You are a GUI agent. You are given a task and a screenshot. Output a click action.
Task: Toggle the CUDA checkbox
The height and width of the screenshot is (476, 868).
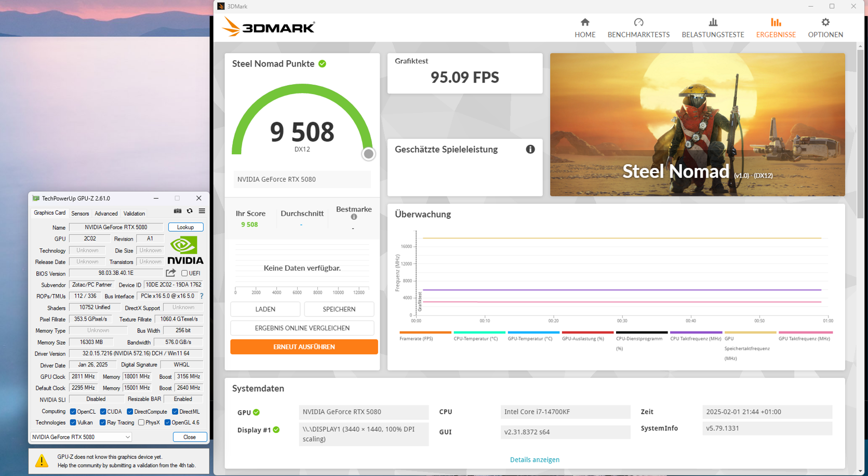pos(103,412)
